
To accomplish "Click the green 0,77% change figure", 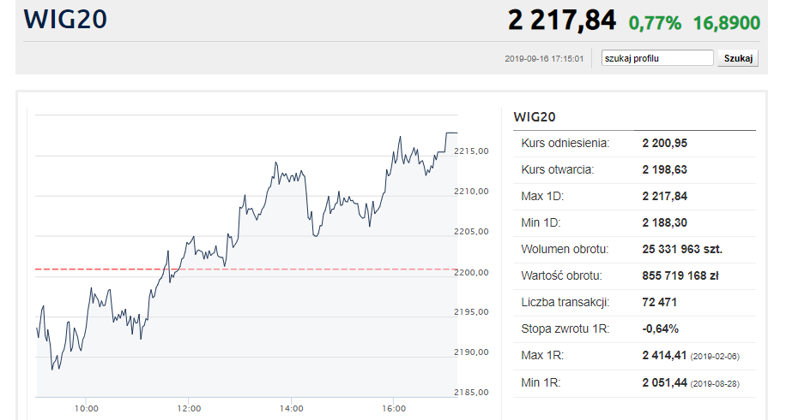I will pyautogui.click(x=655, y=23).
